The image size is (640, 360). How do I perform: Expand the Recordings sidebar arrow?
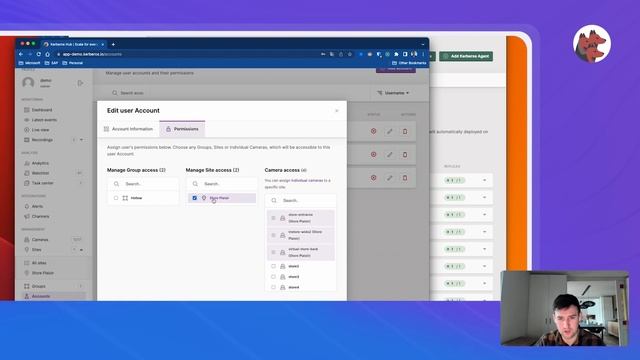[82, 140]
